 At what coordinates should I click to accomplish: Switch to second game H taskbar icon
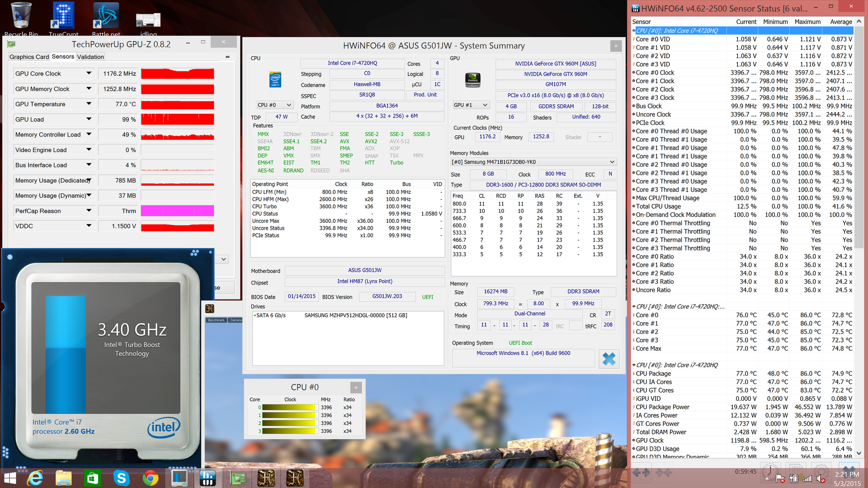tap(295, 478)
